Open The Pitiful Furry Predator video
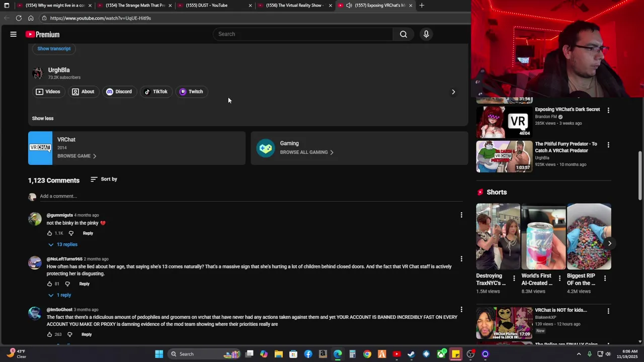 (504, 156)
